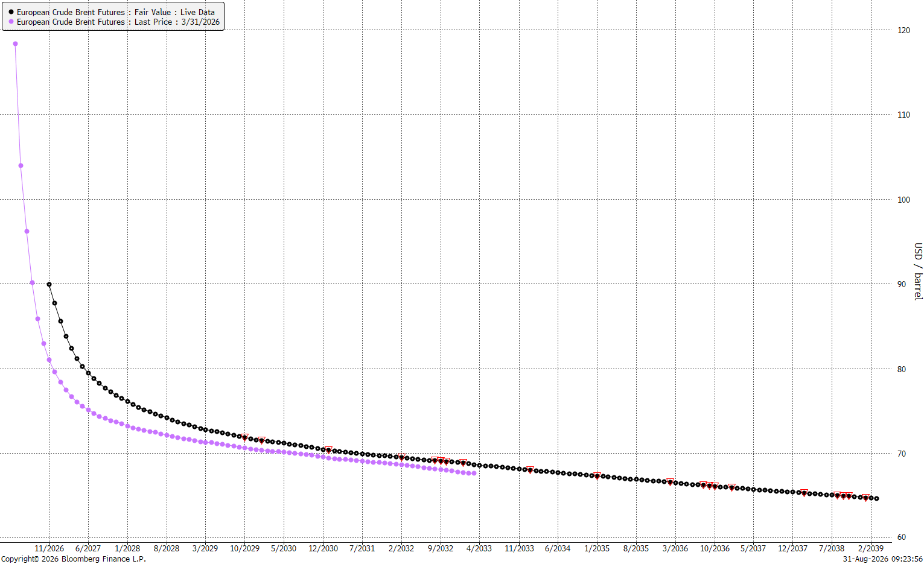The width and height of the screenshot is (924, 564).
Task: Click the 60 price axis label
Action: (x=902, y=537)
